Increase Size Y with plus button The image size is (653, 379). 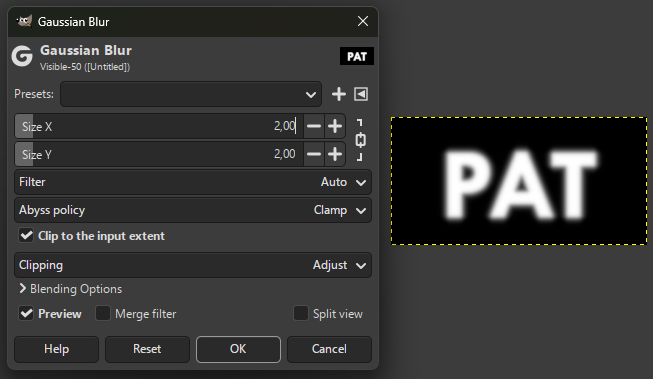click(335, 154)
